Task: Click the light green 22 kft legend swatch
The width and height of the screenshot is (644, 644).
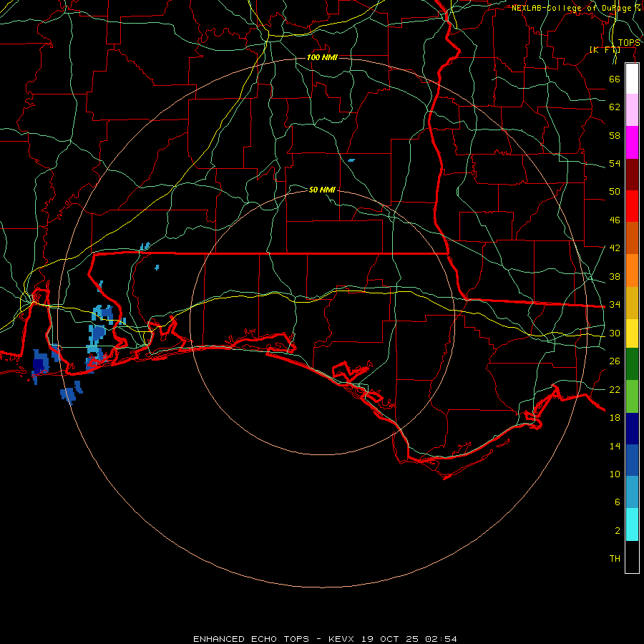Action: (632, 396)
